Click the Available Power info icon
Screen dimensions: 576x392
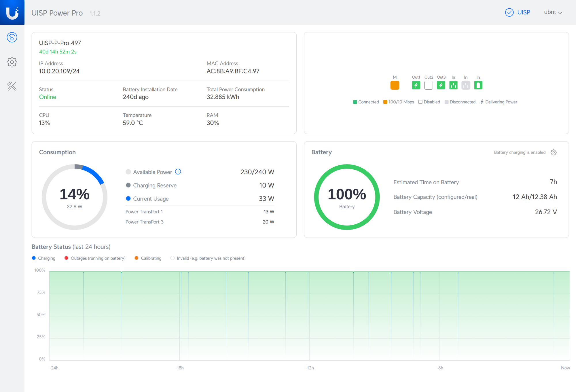pos(178,172)
